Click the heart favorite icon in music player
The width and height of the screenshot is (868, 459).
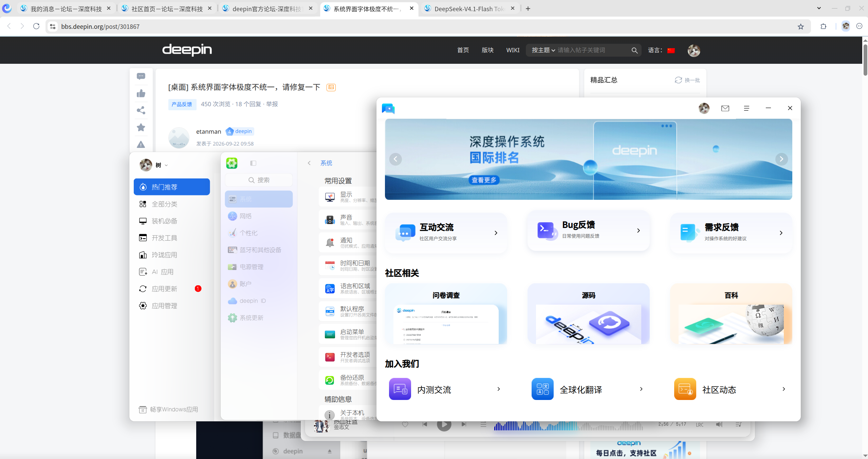(405, 424)
